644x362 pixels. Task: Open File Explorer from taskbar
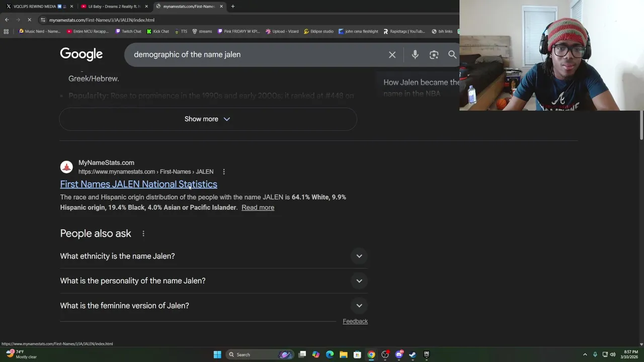pos(343,354)
